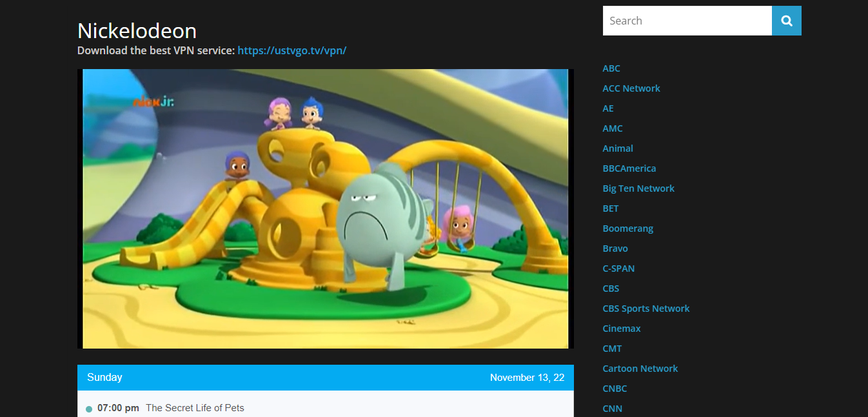868x417 pixels.
Task: Go to the BET channel
Action: point(611,208)
